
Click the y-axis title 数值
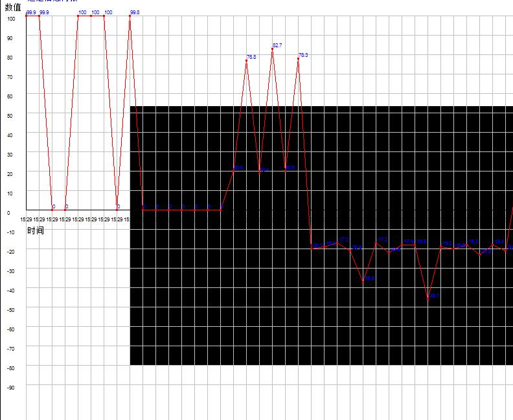[13, 7]
